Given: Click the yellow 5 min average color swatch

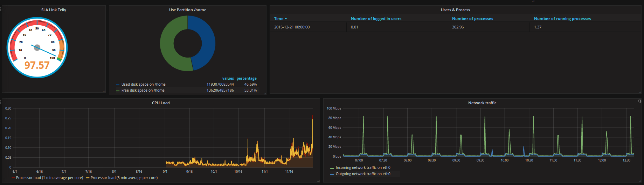Looking at the screenshot, I should (88, 178).
